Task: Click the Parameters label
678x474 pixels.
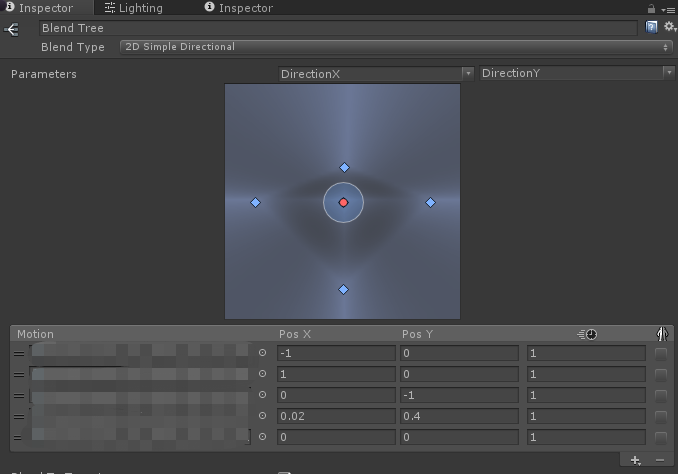Action: point(44,74)
